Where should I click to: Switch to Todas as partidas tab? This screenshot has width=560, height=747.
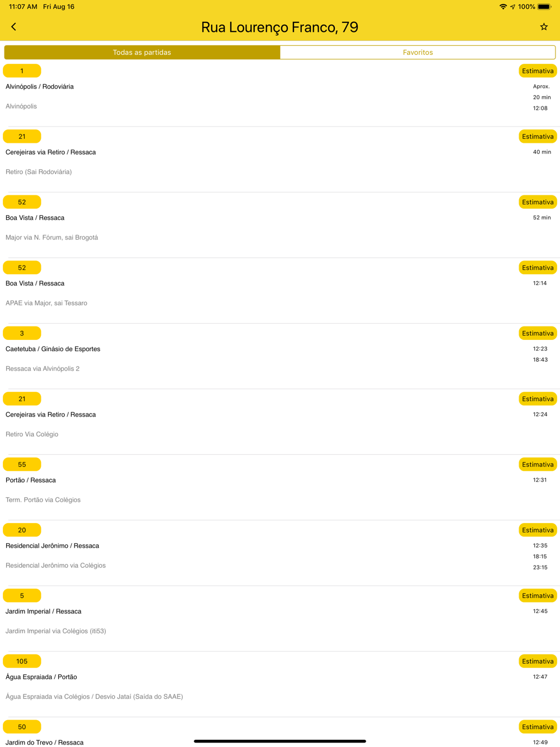click(x=142, y=52)
